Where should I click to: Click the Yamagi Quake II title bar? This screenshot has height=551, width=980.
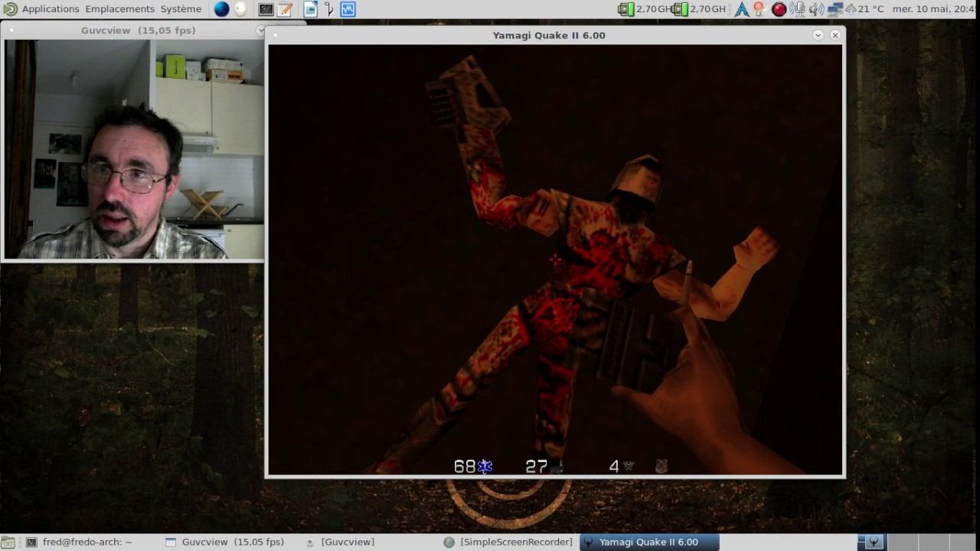point(548,35)
